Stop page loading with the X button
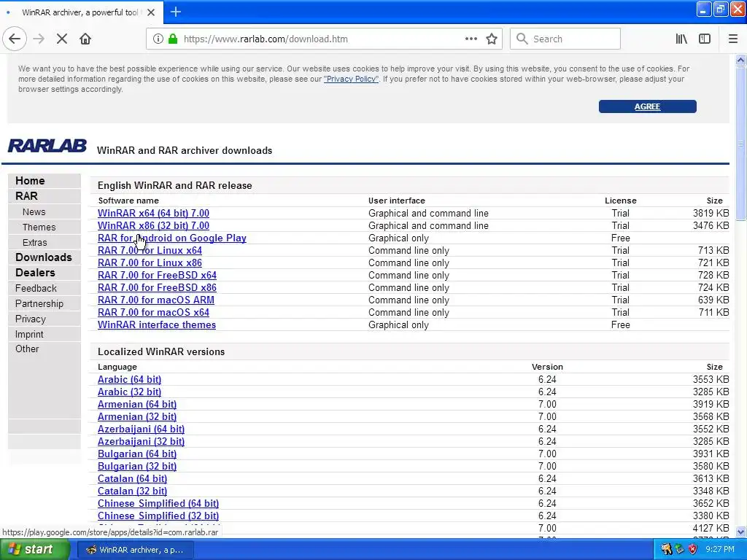747x560 pixels. coord(62,39)
